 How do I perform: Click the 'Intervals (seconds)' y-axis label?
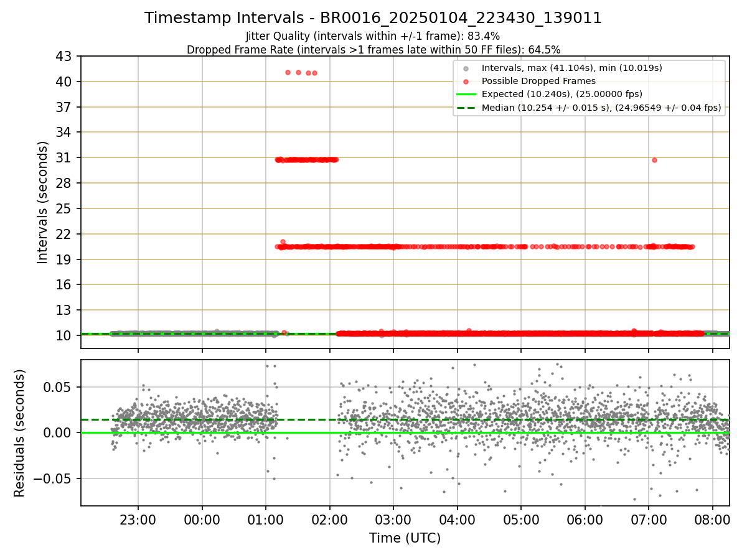[x=42, y=202]
